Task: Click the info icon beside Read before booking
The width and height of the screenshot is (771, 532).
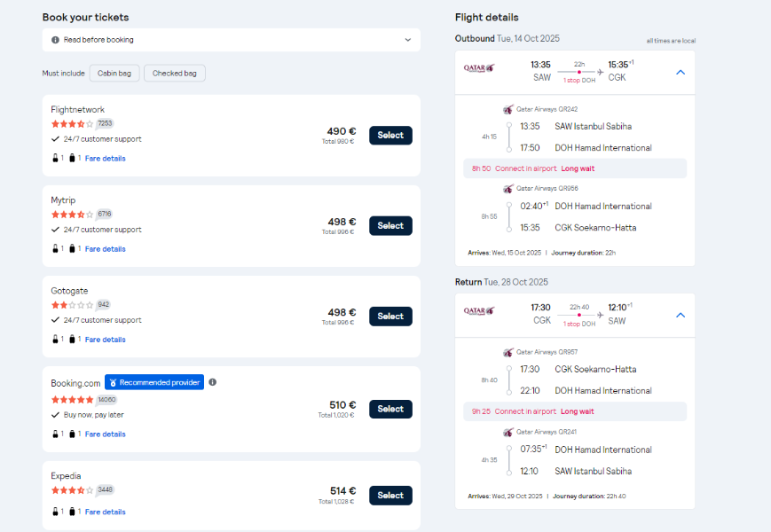Action: tap(55, 40)
